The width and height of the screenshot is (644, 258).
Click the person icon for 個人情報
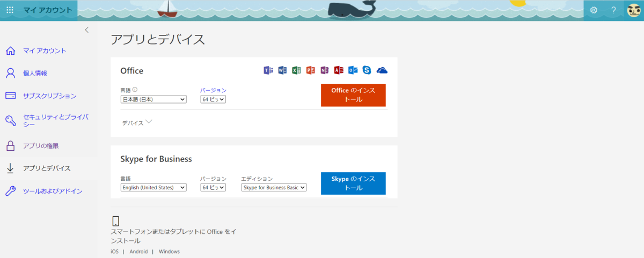pyautogui.click(x=10, y=73)
